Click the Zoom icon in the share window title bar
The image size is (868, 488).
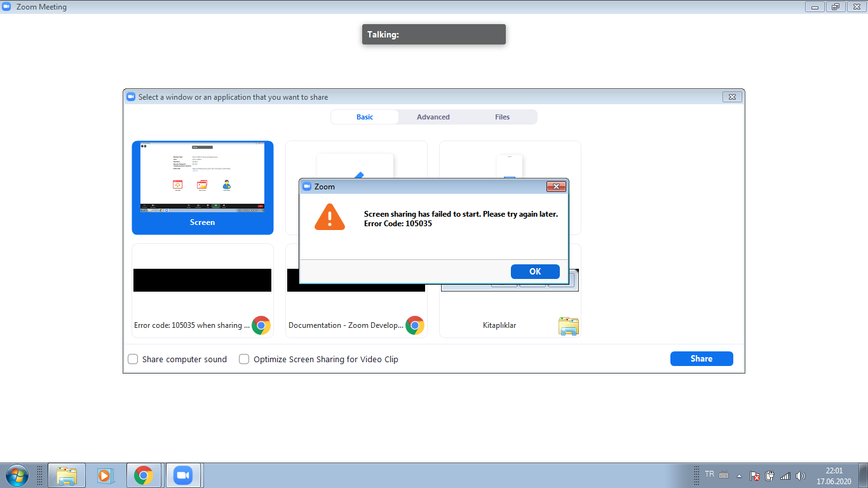[x=132, y=97]
